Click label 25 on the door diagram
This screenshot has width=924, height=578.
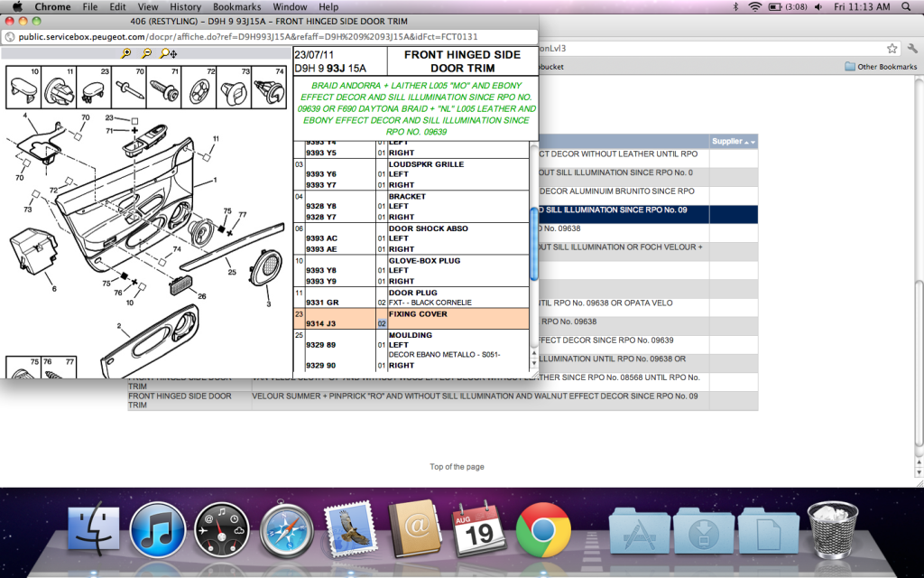pyautogui.click(x=232, y=273)
